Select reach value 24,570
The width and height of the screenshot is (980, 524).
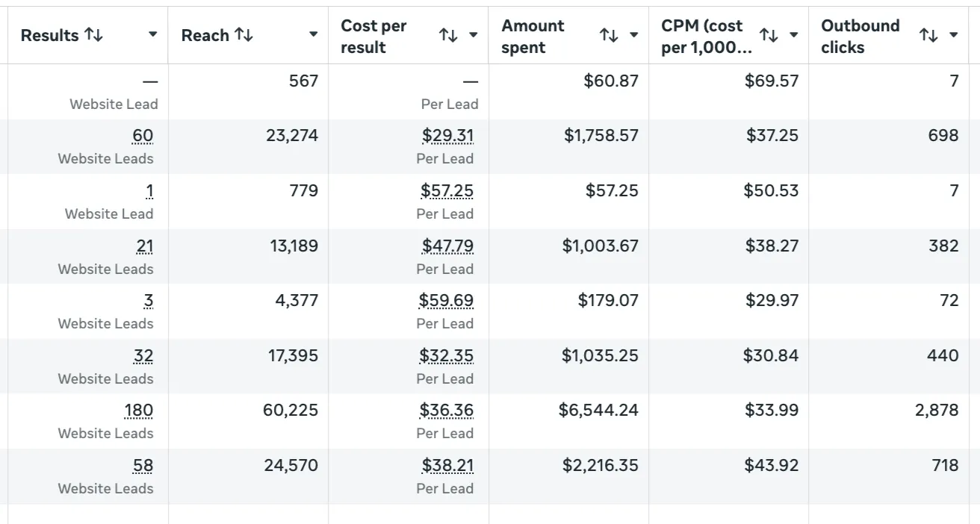tap(291, 466)
